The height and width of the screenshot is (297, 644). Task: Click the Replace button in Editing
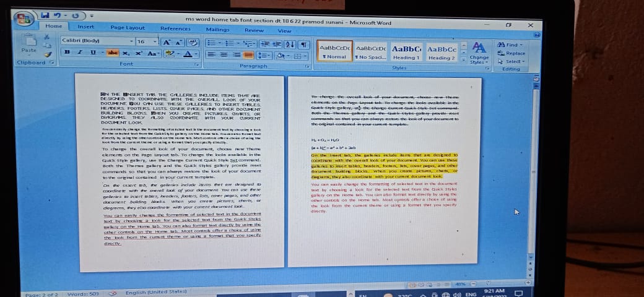pyautogui.click(x=512, y=53)
